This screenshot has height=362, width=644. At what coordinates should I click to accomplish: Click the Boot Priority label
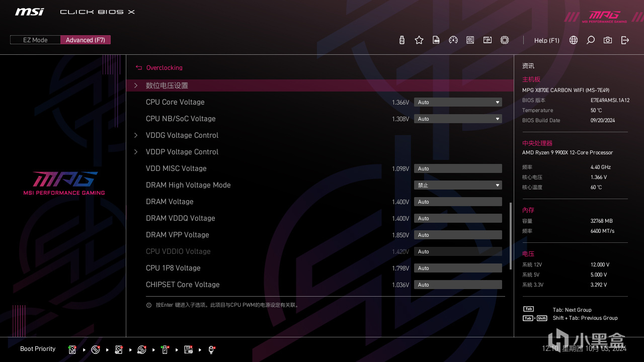click(38, 349)
